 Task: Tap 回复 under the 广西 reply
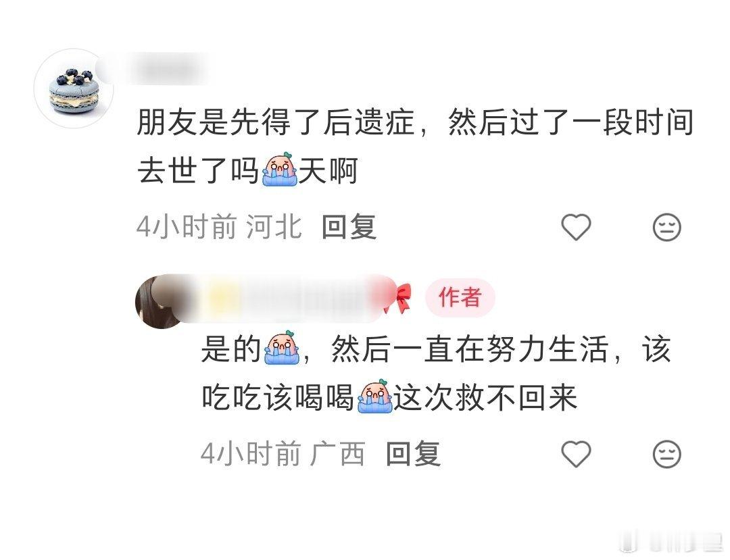413,454
